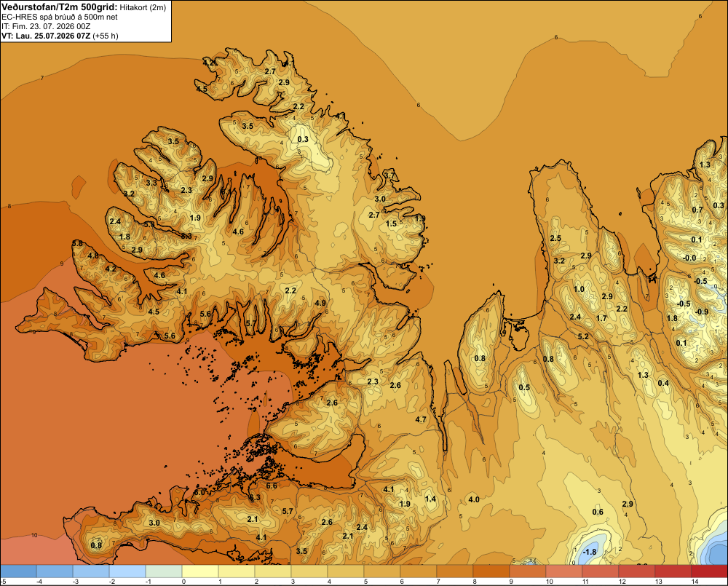Image resolution: width=728 pixels, height=586 pixels.
Task: Click the 4.7 temperature value
Action: tap(421, 419)
